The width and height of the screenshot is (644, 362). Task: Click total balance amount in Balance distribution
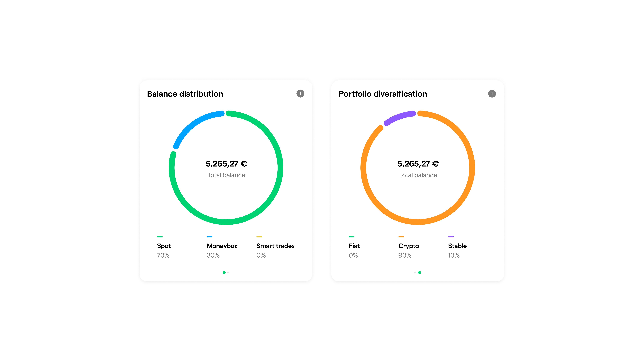(x=226, y=164)
